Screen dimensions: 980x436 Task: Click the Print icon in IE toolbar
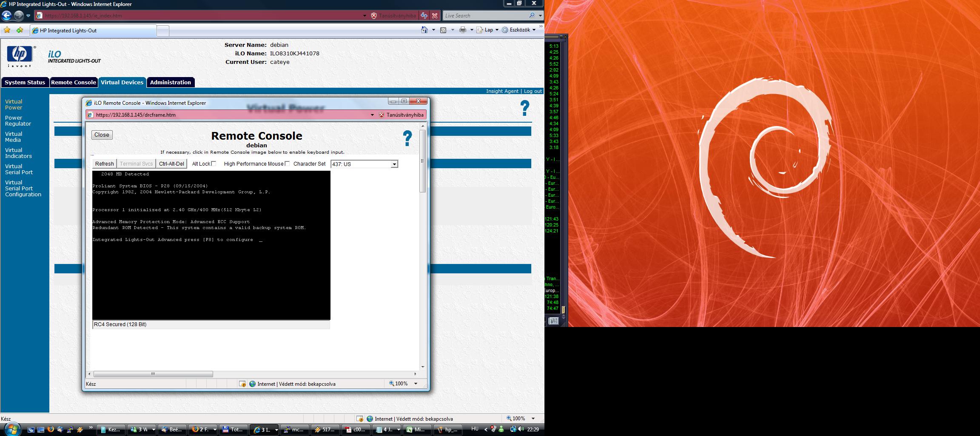tap(463, 30)
